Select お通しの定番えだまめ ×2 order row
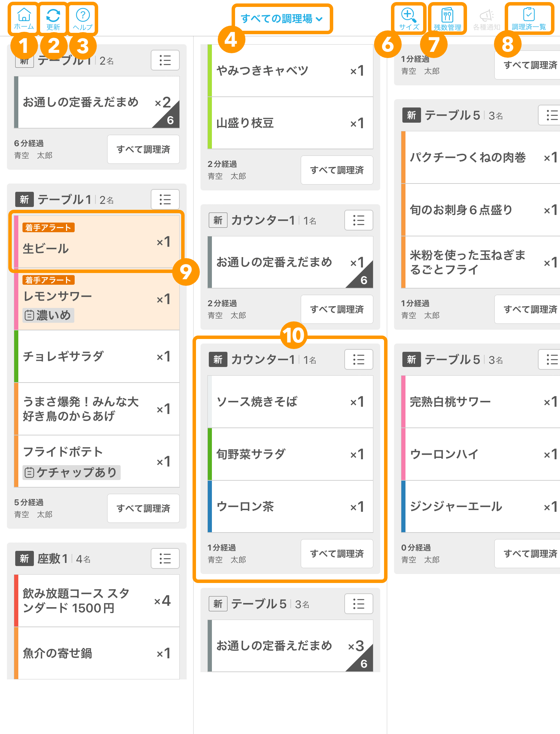Screen dimensions: 560x734 coord(97,102)
